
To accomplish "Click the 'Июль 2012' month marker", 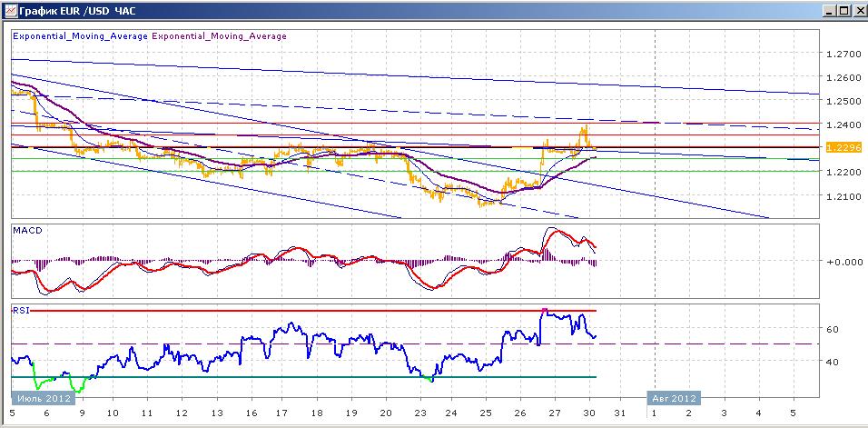I will point(44,398).
